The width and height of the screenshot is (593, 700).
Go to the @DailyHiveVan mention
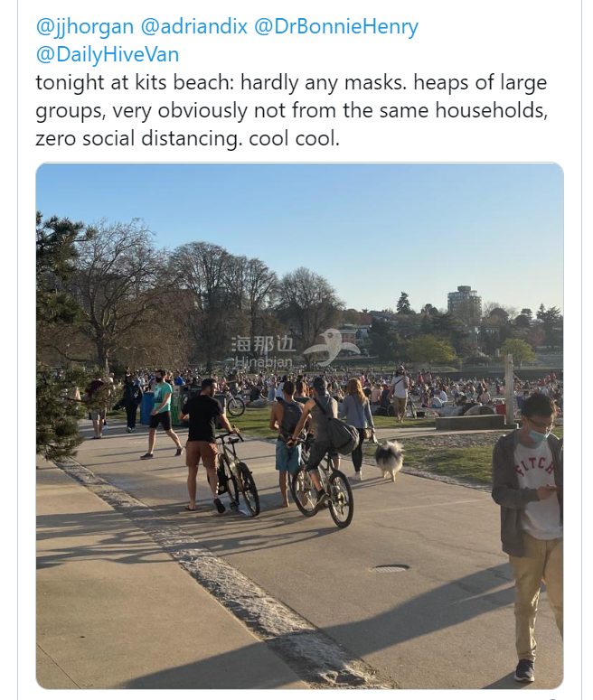pyautogui.click(x=108, y=54)
